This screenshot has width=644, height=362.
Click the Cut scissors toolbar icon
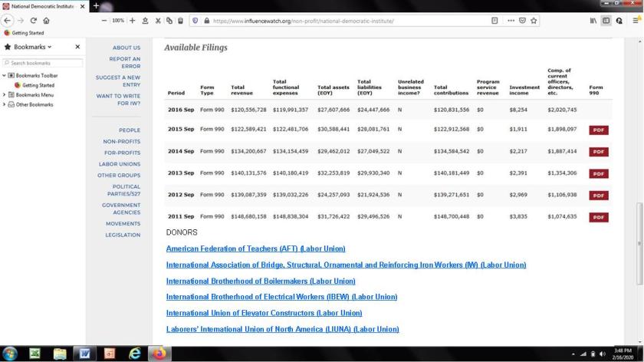158,21
